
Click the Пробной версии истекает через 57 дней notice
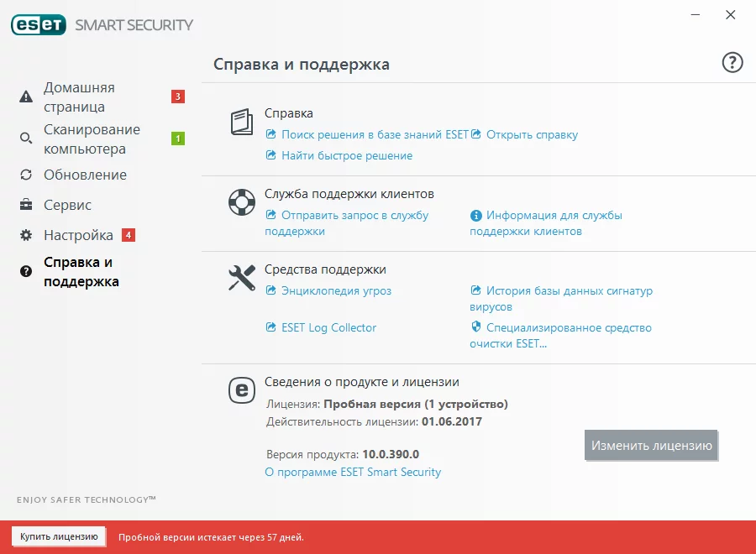click(211, 537)
